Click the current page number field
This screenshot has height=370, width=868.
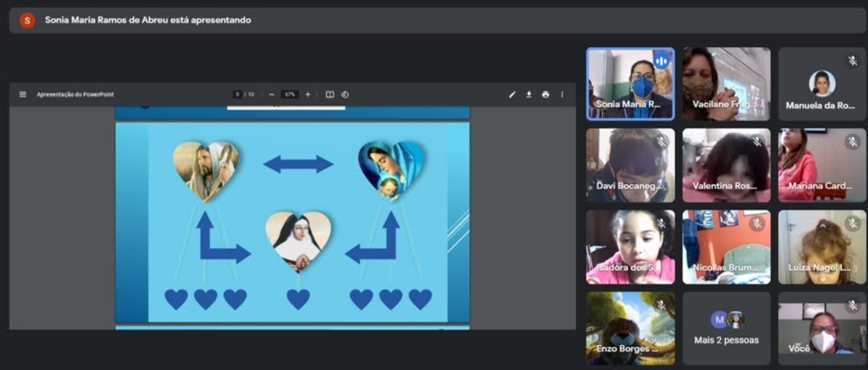pyautogui.click(x=238, y=94)
